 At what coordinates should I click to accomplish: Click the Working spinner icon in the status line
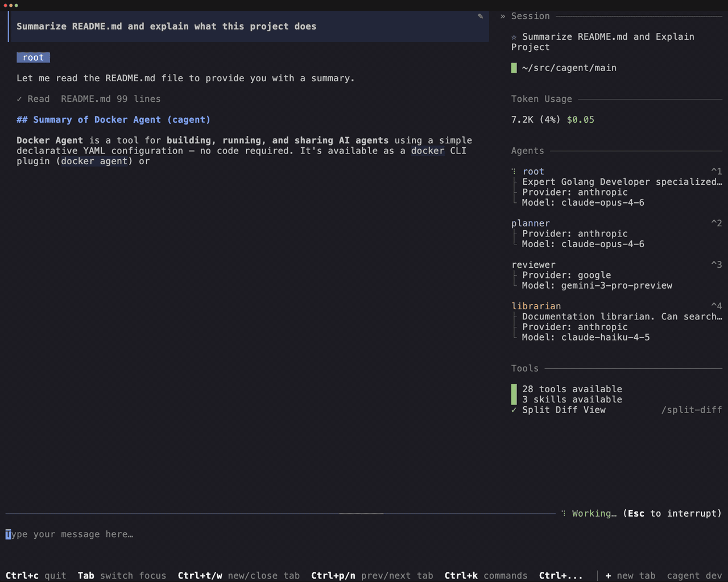pyautogui.click(x=564, y=513)
